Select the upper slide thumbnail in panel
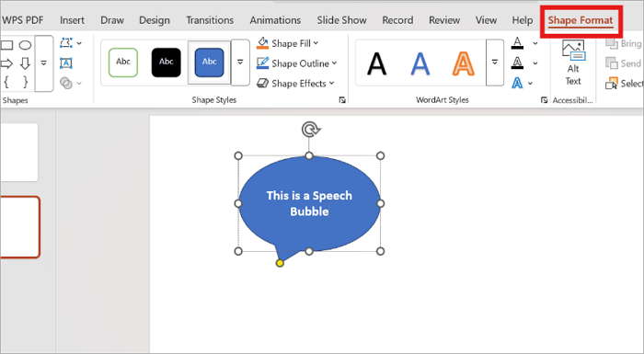The height and width of the screenshot is (354, 644). [x=18, y=152]
